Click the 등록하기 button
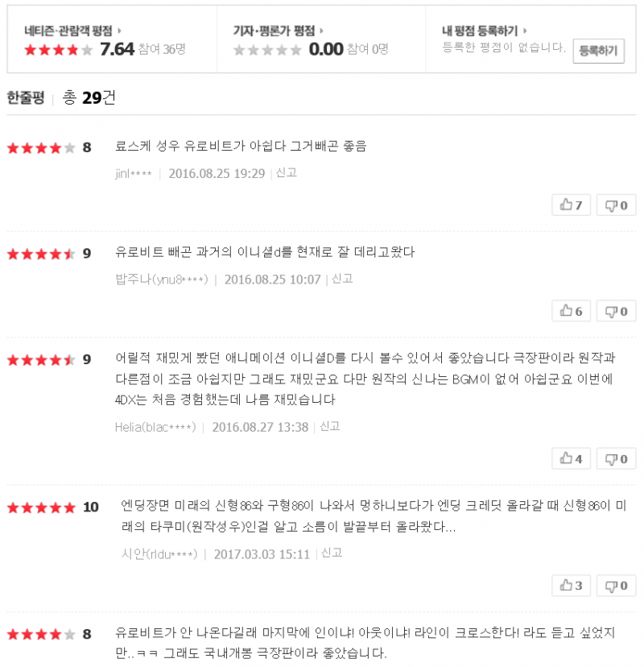Viewport: 644px width, 667px height. [x=598, y=51]
